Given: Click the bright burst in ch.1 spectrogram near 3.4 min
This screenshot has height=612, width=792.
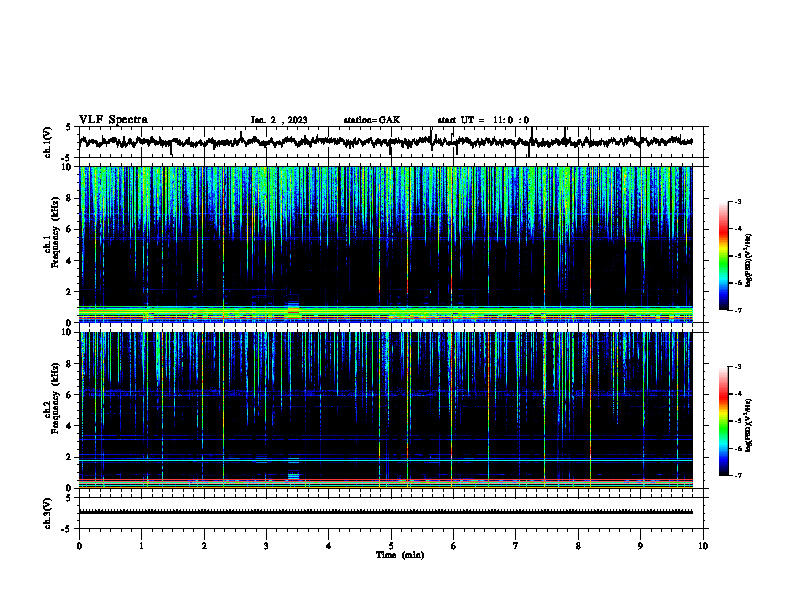Looking at the screenshot, I should point(293,309).
